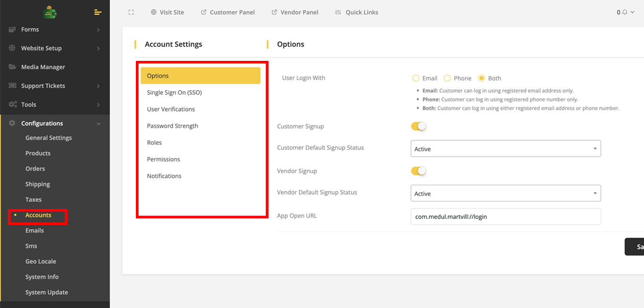This screenshot has width=644, height=308.
Task: Expand the Website Setup chevron
Action: 98,49
